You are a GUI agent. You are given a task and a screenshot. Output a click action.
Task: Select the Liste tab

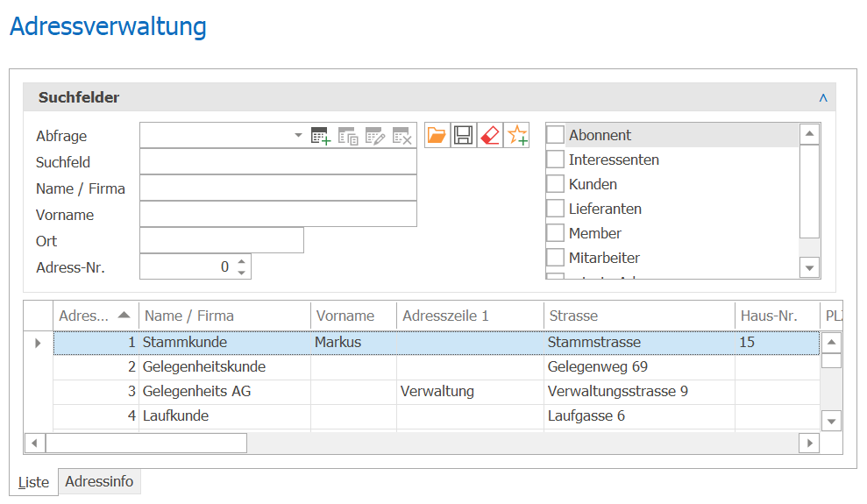tap(33, 482)
